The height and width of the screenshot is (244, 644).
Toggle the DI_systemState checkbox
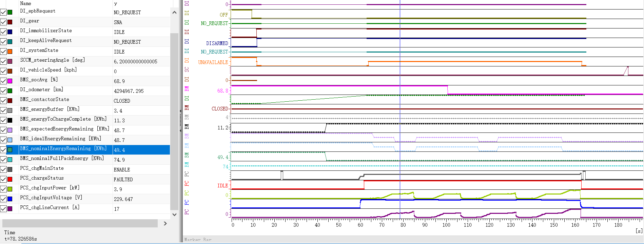3,52
